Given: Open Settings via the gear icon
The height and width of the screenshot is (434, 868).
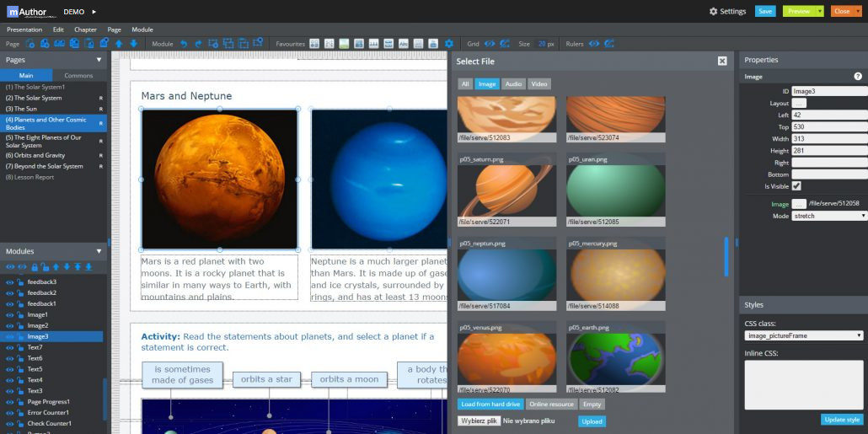Looking at the screenshot, I should point(714,11).
